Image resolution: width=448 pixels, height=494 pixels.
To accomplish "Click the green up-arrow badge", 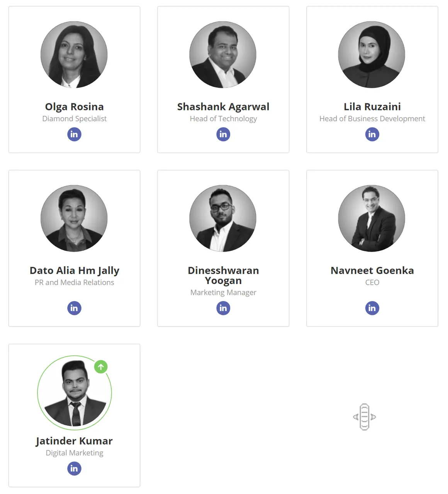I will click(101, 367).
